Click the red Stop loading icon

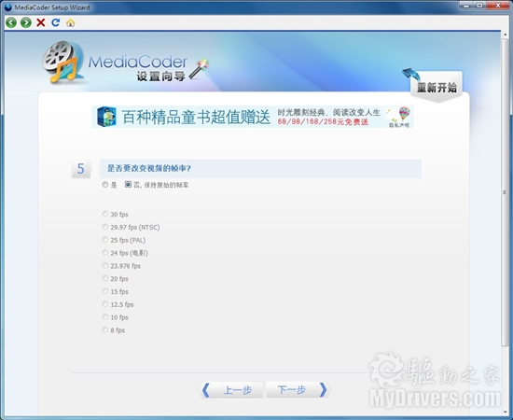[x=40, y=22]
